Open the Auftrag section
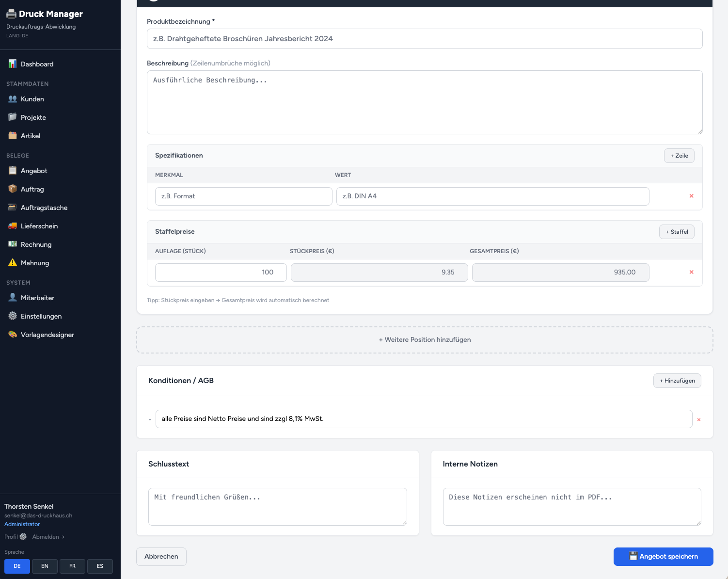 [32, 189]
